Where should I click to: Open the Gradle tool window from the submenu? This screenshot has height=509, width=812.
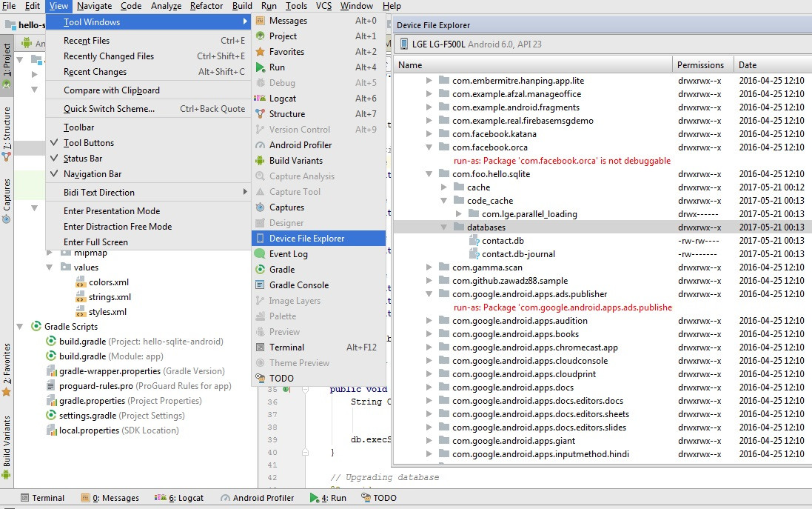tap(282, 269)
